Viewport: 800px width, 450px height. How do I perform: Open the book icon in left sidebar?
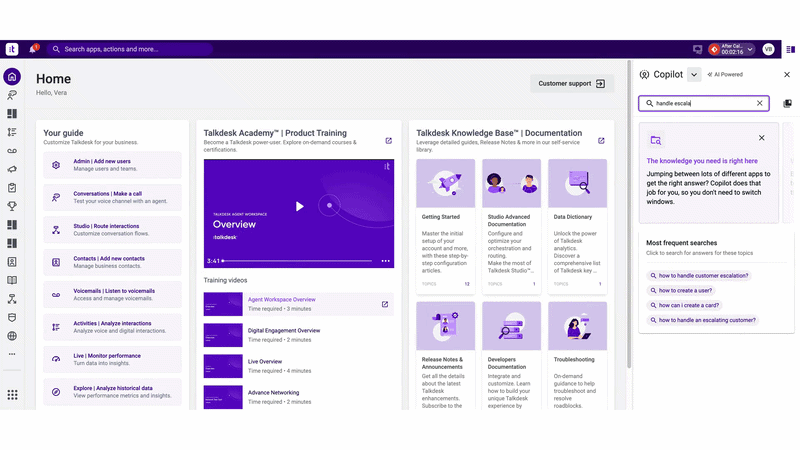pyautogui.click(x=12, y=280)
